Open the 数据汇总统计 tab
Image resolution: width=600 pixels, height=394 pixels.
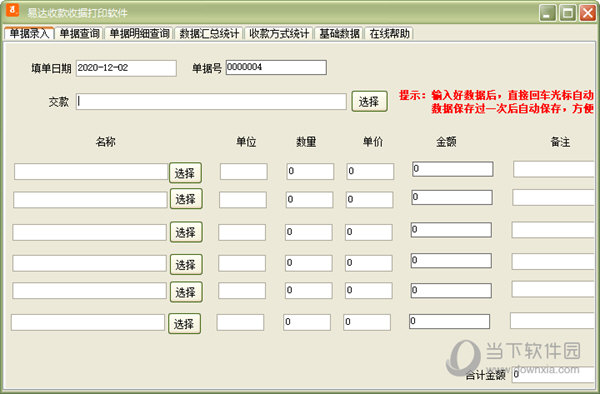[209, 33]
